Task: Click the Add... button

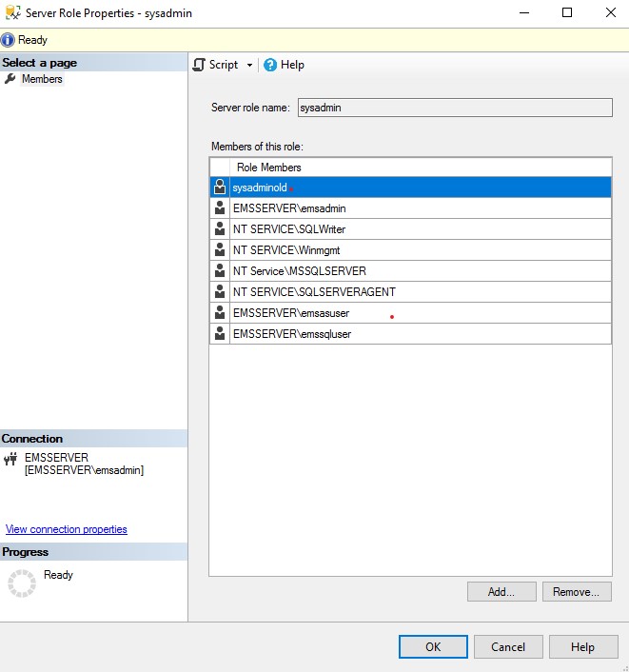Action: tap(501, 592)
